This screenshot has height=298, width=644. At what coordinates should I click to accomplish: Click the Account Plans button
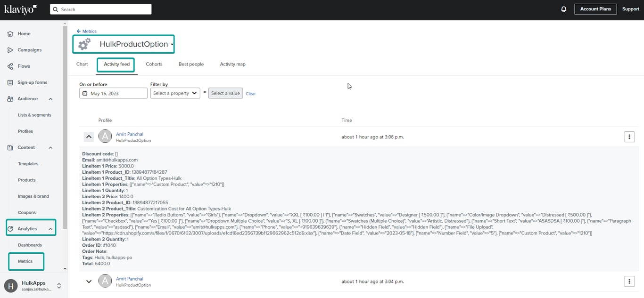pos(595,9)
